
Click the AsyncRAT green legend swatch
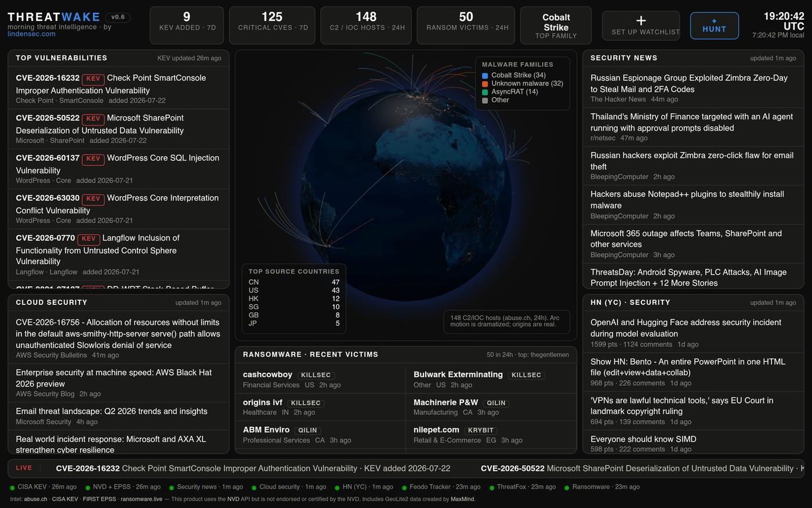point(485,92)
